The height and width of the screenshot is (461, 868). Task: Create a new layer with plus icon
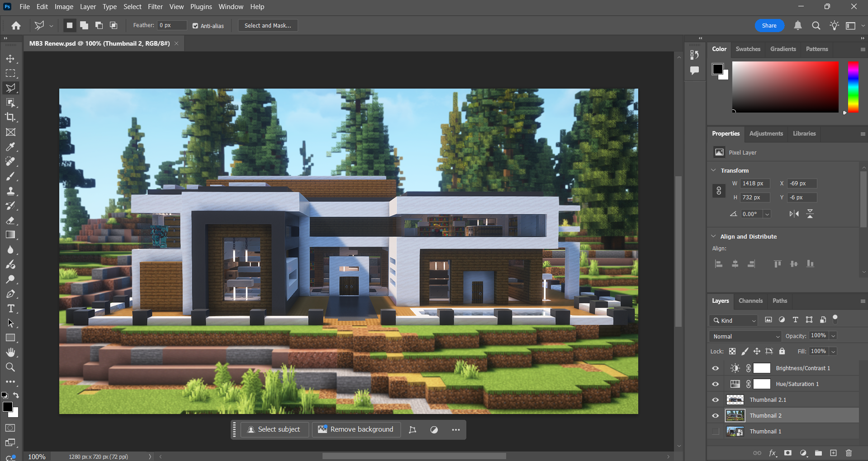pos(833,453)
